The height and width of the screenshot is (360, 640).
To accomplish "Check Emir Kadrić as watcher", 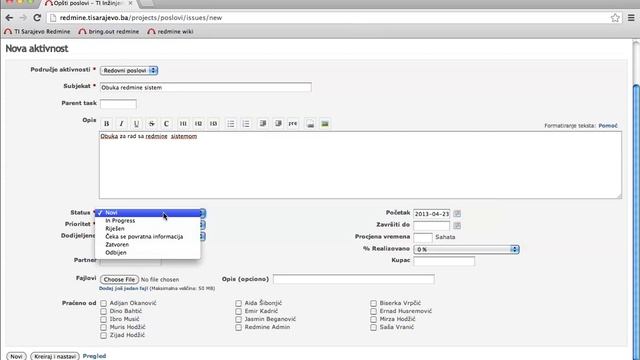I will [x=238, y=311].
